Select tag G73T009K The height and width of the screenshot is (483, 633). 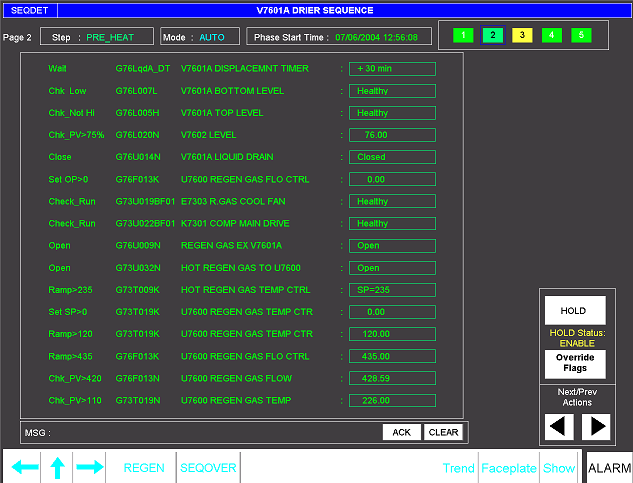138,290
